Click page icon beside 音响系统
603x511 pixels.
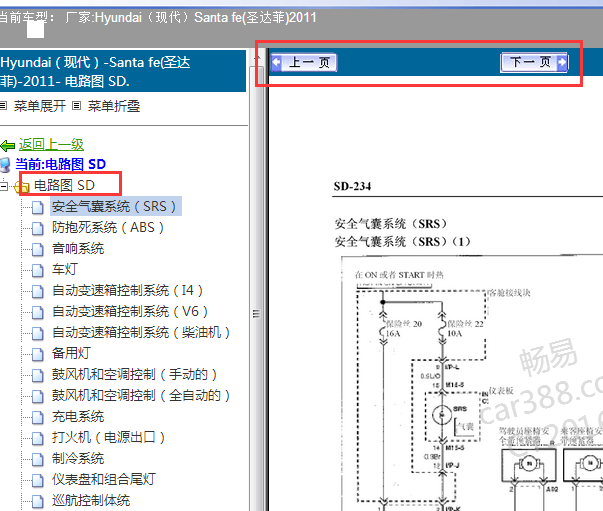pos(37,249)
